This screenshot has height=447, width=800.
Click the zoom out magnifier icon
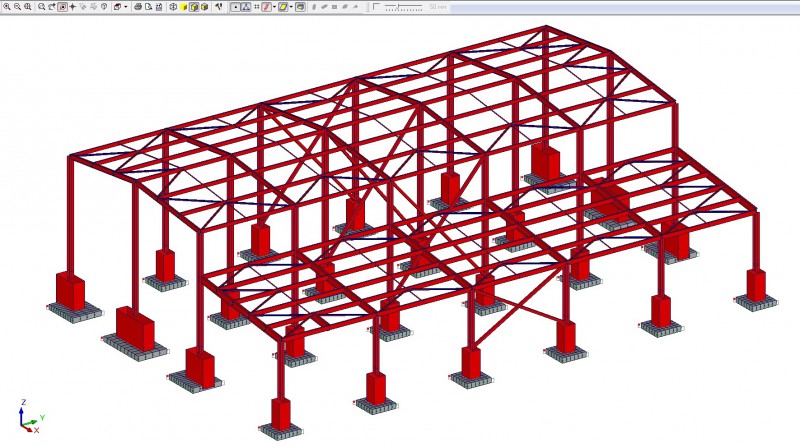(x=17, y=7)
